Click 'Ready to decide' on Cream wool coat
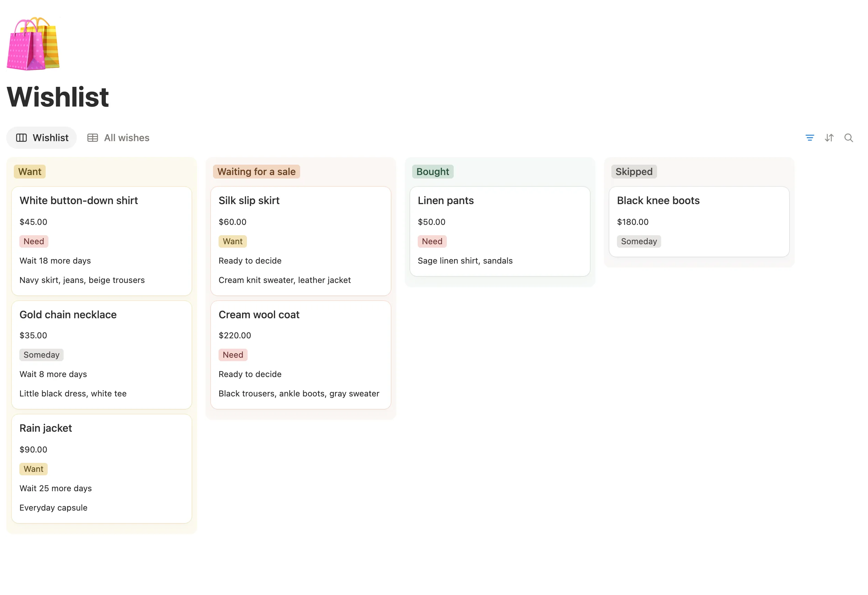This screenshot has width=868, height=595. pos(250,374)
